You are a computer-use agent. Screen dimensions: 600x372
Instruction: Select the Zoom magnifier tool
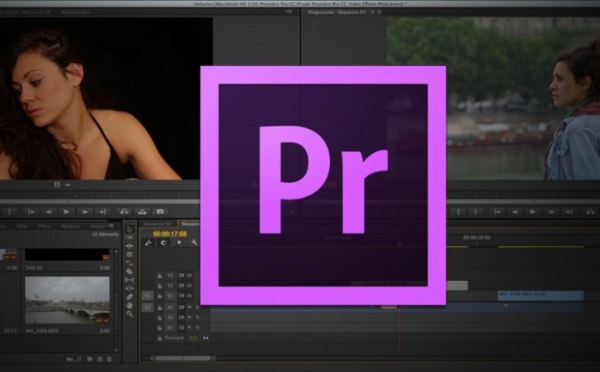(x=130, y=314)
